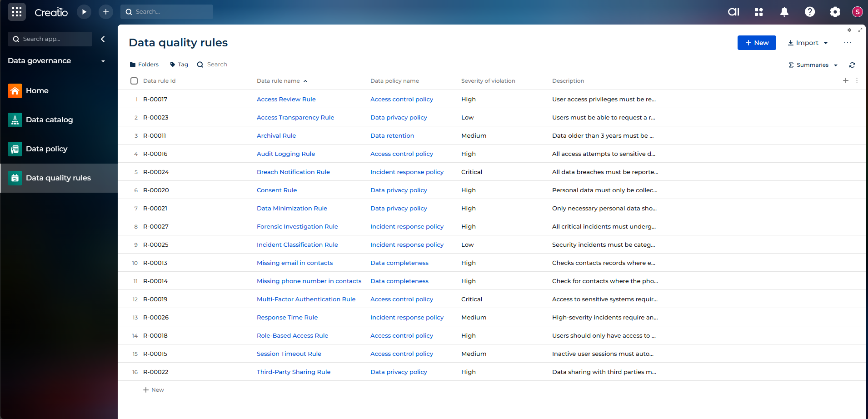The image size is (868, 419).
Task: Click the Creatio logo
Action: [x=51, y=12]
